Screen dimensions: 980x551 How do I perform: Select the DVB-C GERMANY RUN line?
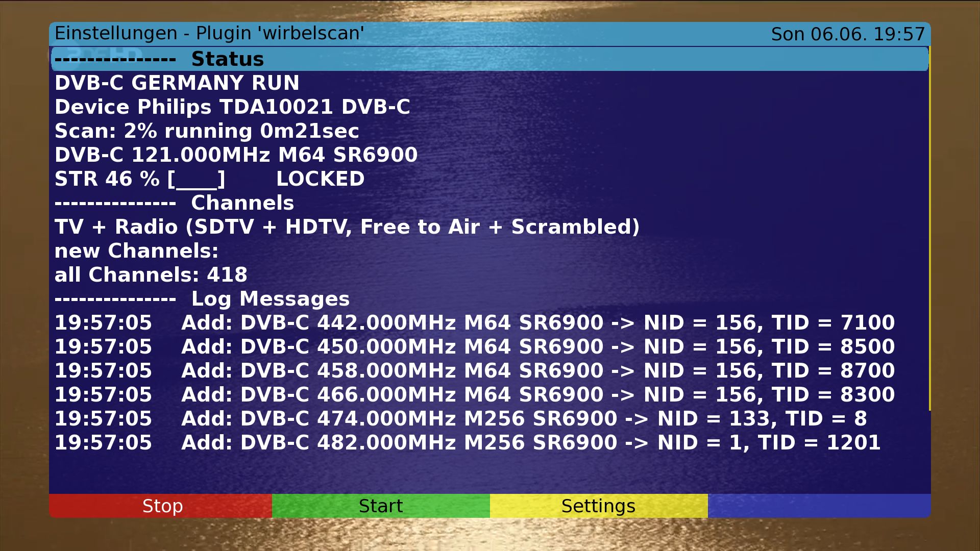click(177, 83)
